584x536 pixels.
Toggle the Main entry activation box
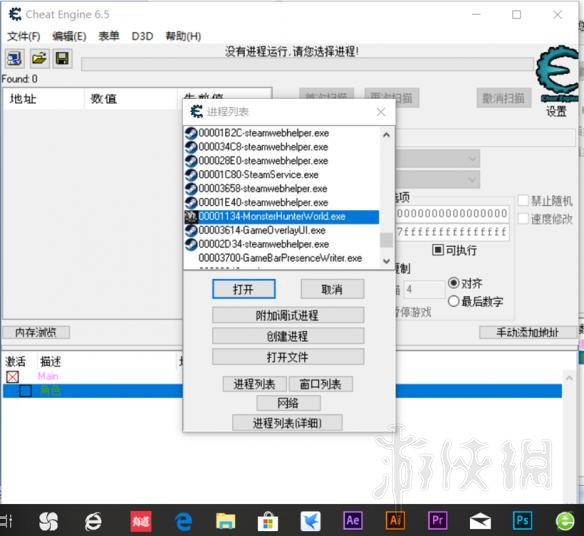tap(13, 377)
